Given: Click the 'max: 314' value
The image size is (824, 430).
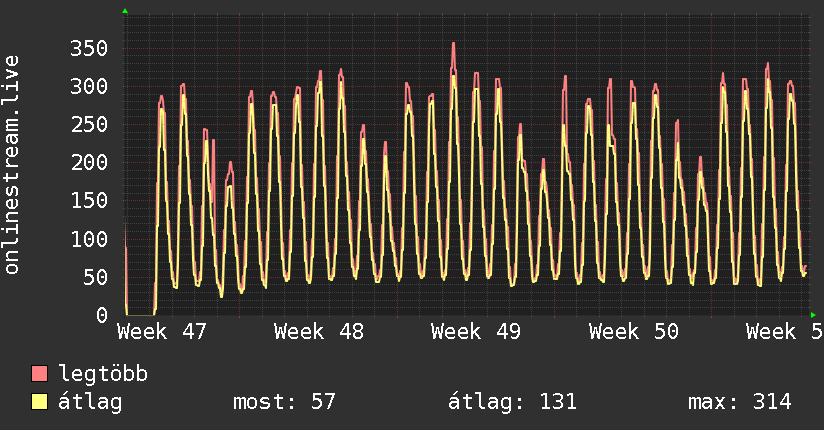Looking at the screenshot, I should coord(739,402).
